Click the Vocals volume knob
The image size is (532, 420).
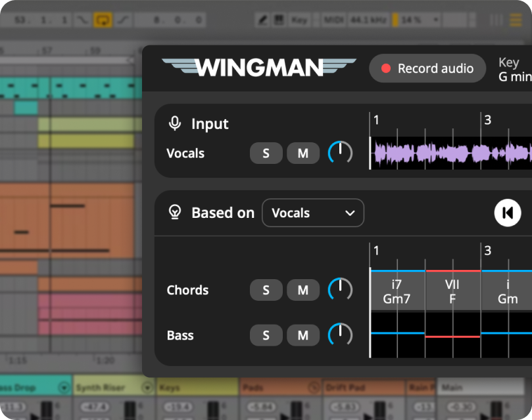click(x=340, y=153)
